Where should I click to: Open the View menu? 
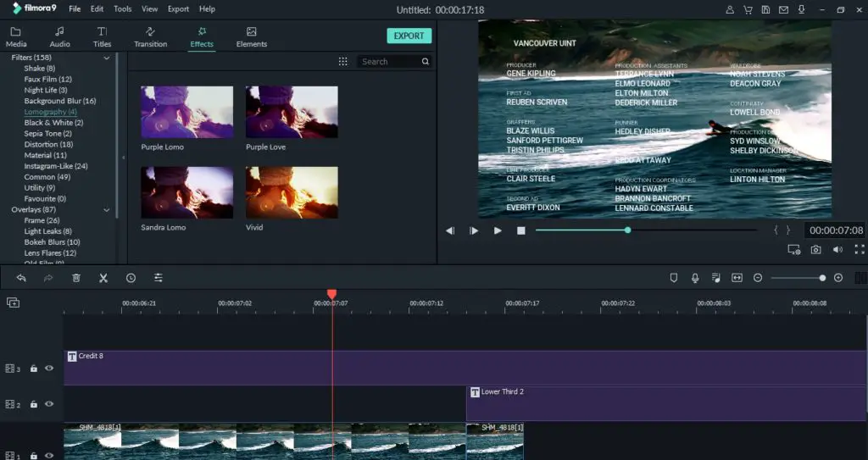tap(149, 8)
